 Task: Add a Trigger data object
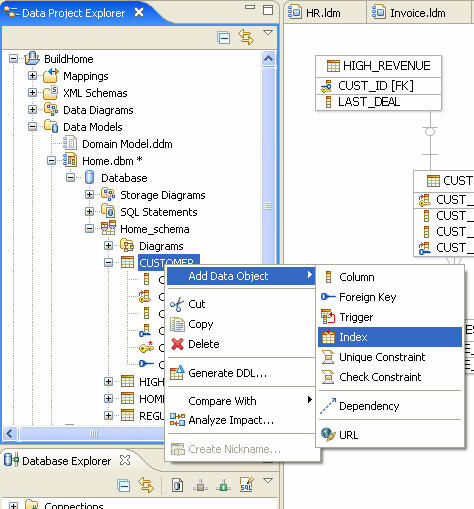[390, 317]
